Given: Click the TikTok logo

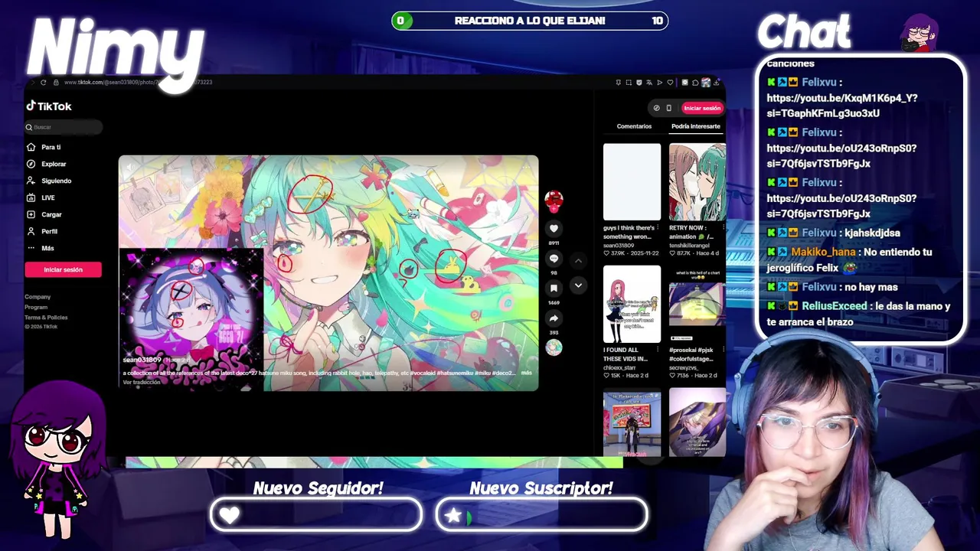Looking at the screenshot, I should pyautogui.click(x=49, y=106).
